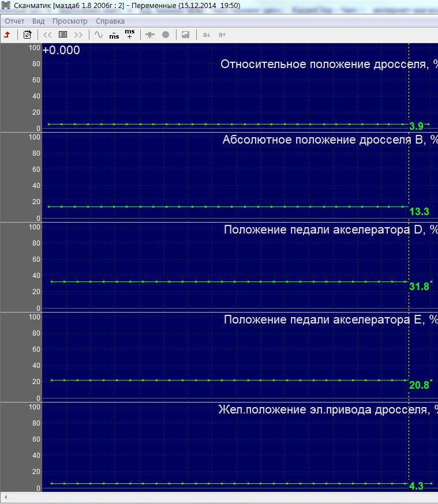Image resolution: width=438 pixels, height=504 pixels.
Task: Click the horizontal scrollbar left arrow
Action: (5, 497)
